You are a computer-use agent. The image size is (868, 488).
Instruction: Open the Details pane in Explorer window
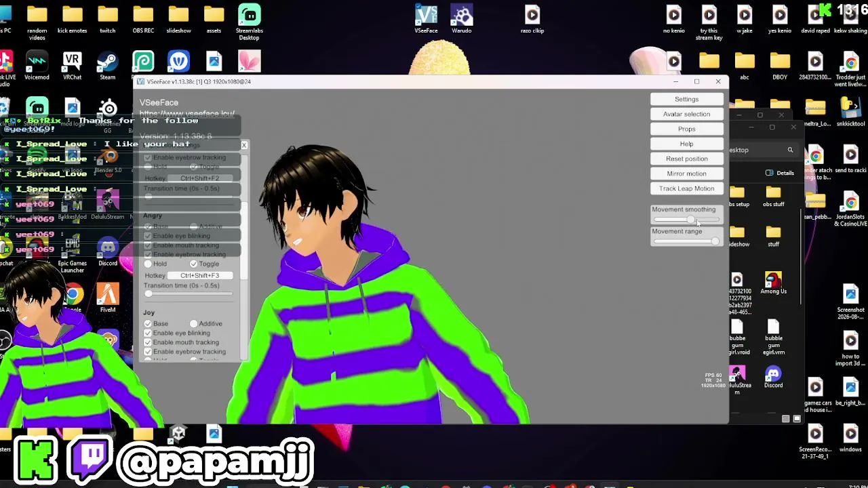(780, 173)
